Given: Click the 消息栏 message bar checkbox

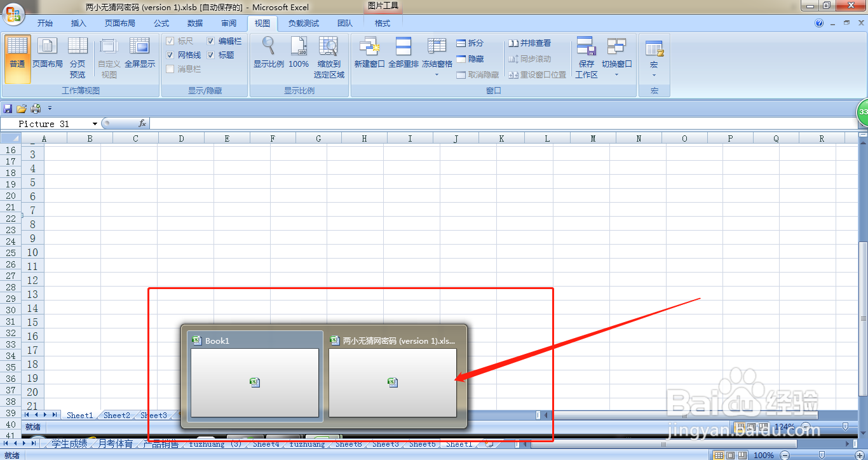Looking at the screenshot, I should coord(170,69).
